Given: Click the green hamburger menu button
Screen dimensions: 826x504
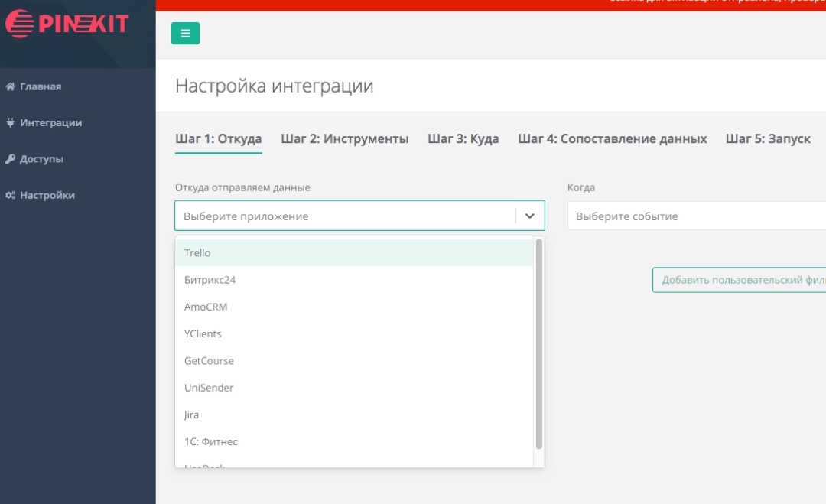Looking at the screenshot, I should click(x=185, y=34).
